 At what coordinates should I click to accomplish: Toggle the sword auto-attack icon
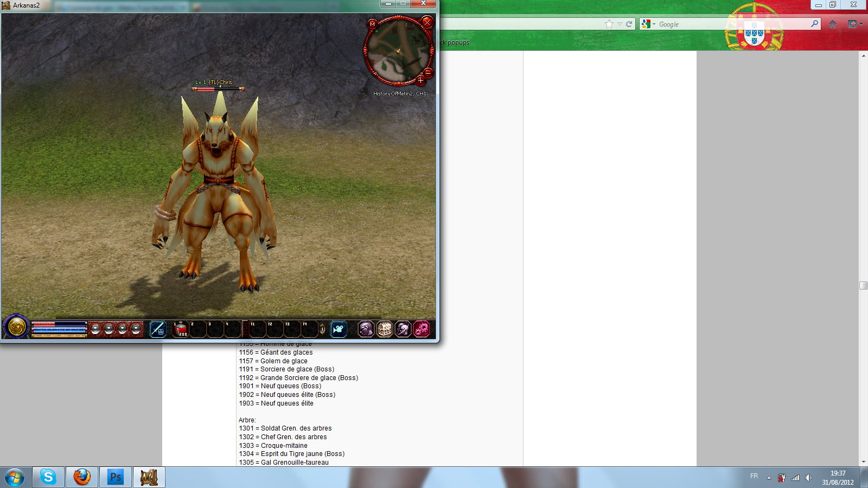click(157, 329)
